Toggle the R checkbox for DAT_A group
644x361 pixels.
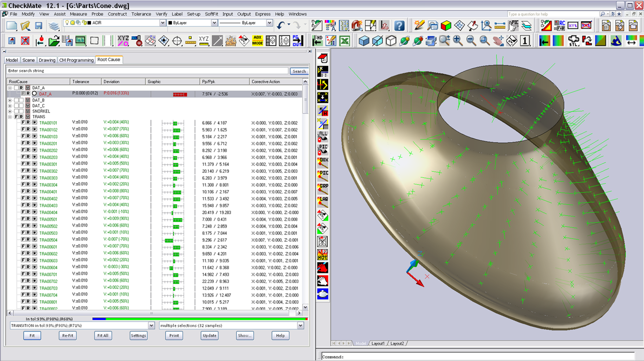click(22, 88)
